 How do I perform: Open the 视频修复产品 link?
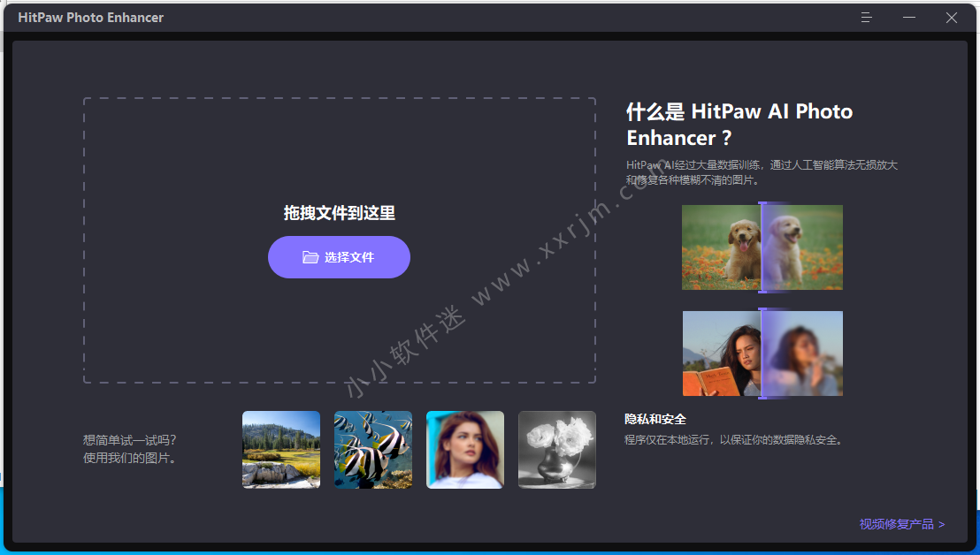coord(902,524)
